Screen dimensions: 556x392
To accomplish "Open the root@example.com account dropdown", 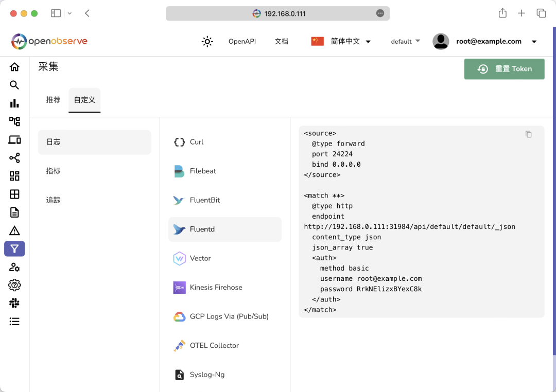I will 489,41.
